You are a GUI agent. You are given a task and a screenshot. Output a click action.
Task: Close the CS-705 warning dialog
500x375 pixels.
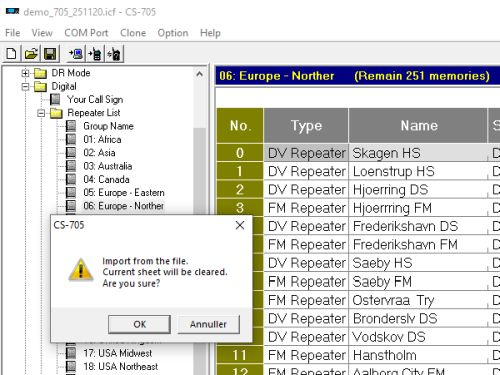tap(240, 225)
